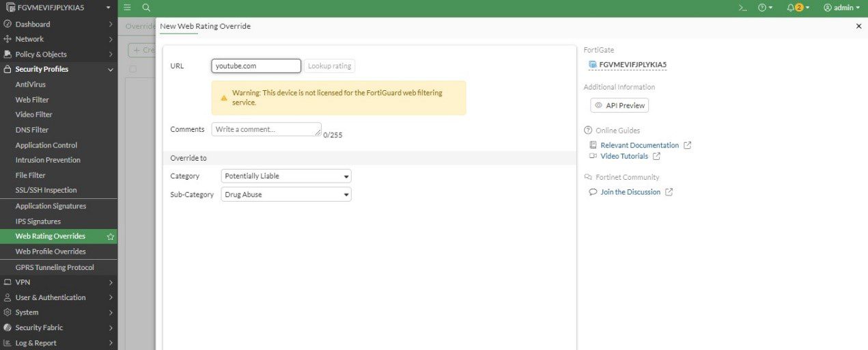Image resolution: width=868 pixels, height=350 pixels.
Task: Expand the Policy & Objects menu
Action: point(59,54)
